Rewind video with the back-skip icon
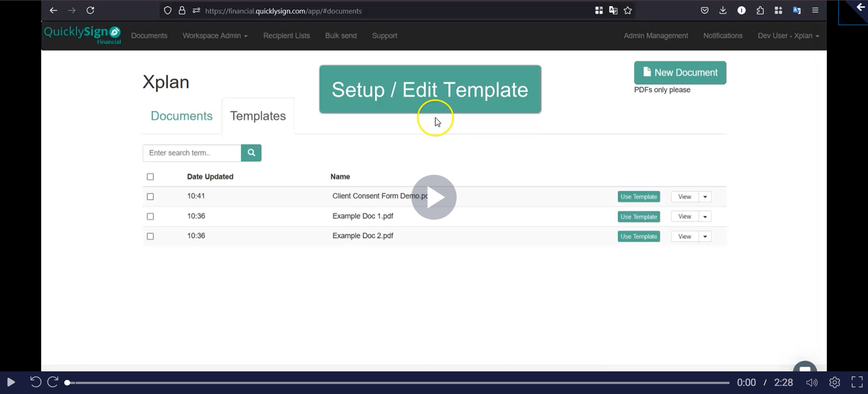 click(x=35, y=382)
